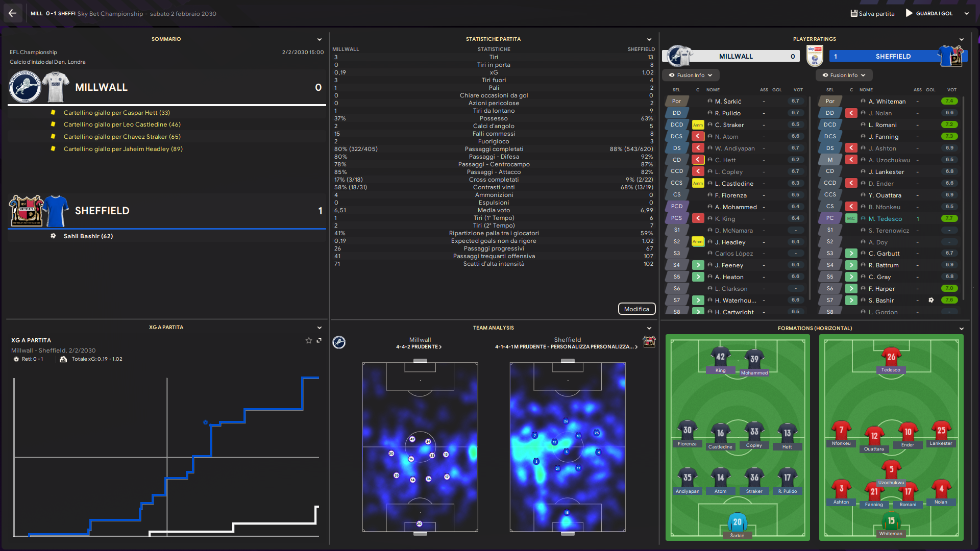Click the back arrow button
The width and height of the screenshot is (980, 551).
12,13
